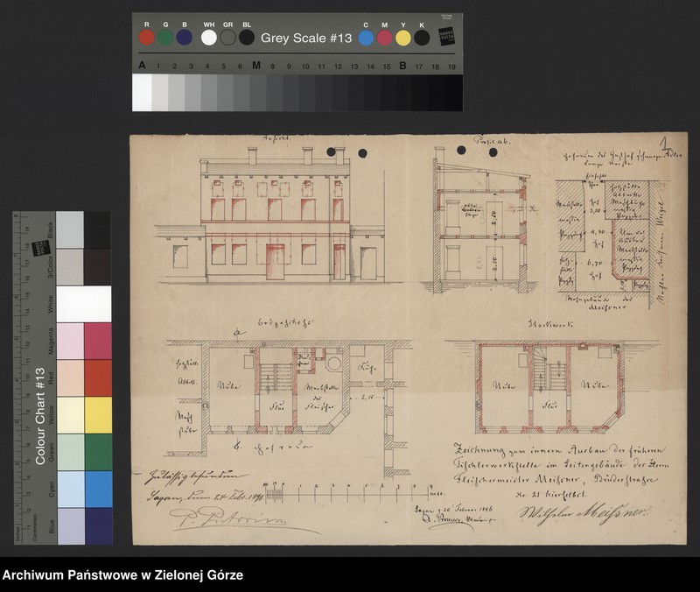Click the "Stockwerk" floor plan heading

[x=551, y=323]
